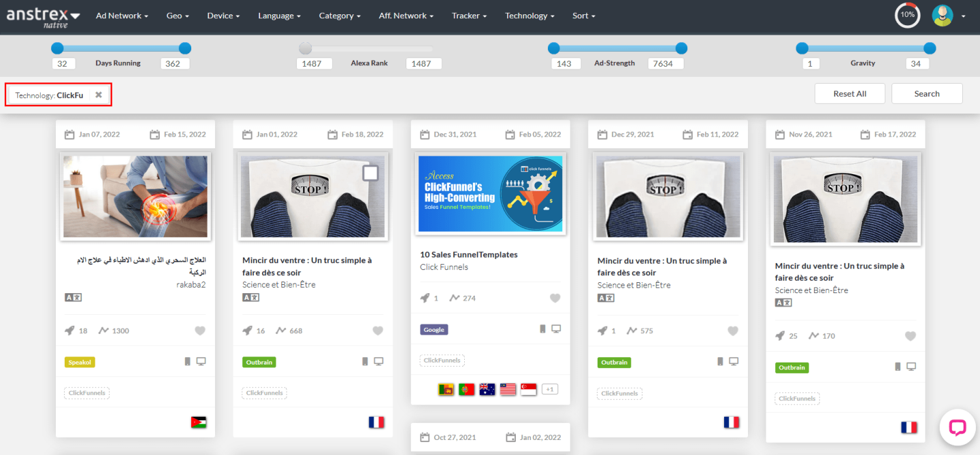Open the Geo menu

click(x=178, y=16)
